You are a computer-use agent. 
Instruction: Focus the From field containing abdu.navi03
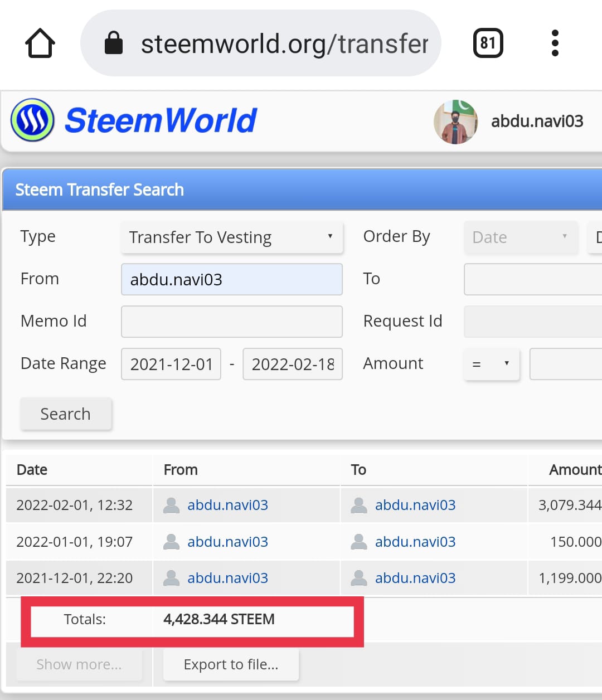tap(232, 279)
